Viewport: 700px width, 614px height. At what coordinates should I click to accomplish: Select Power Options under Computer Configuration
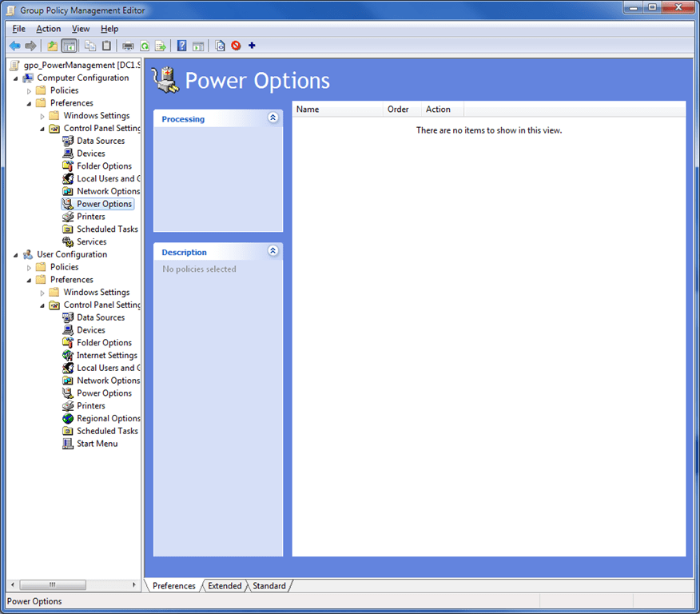click(104, 203)
